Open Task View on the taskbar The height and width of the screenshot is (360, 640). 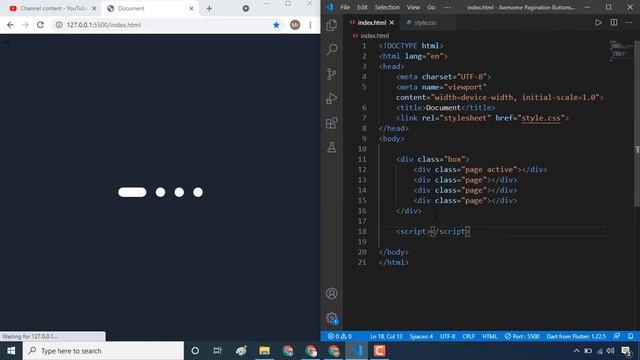tap(218, 351)
